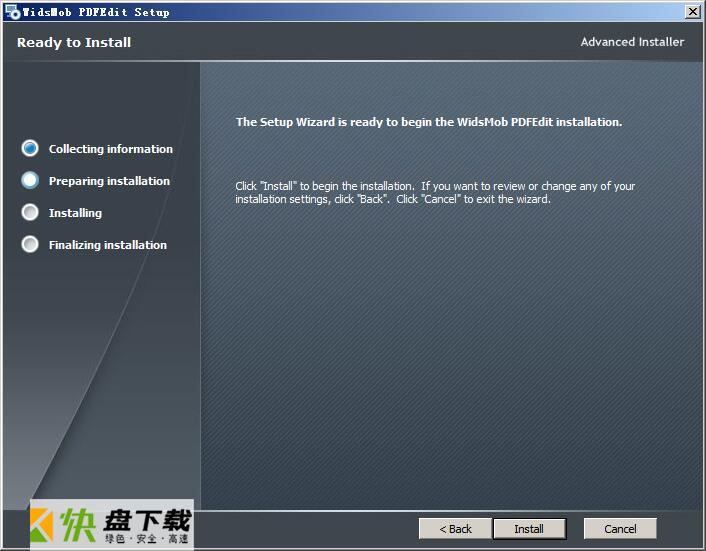Viewport: 706px width, 551px height.
Task: Select the Collecting information step indicator
Action: 30,148
